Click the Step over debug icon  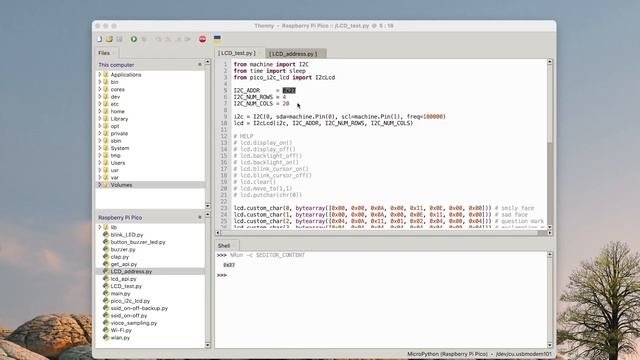pos(158,39)
